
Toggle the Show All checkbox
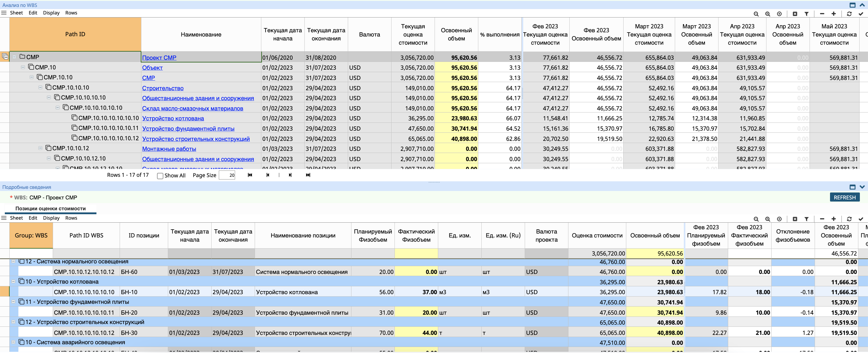point(160,176)
